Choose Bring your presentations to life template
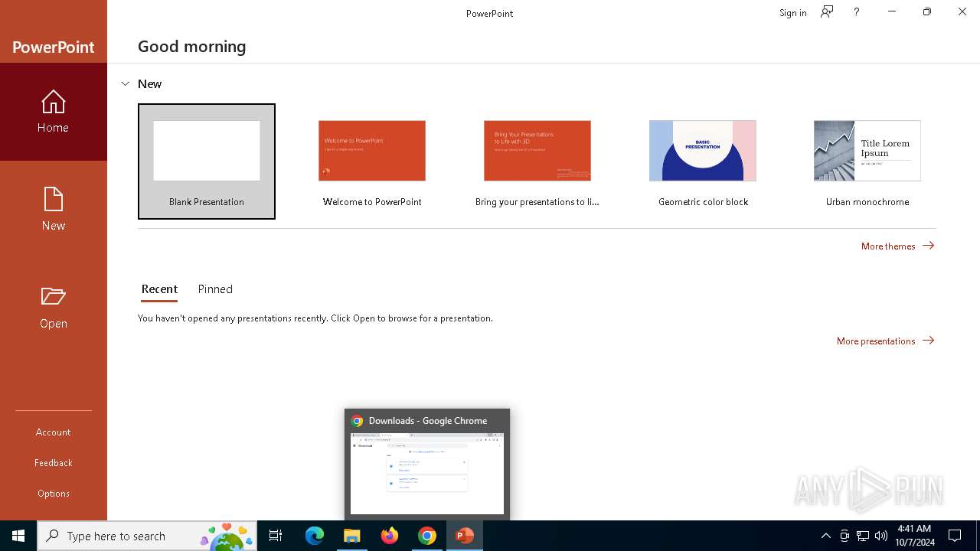The height and width of the screenshot is (551, 980). [537, 161]
